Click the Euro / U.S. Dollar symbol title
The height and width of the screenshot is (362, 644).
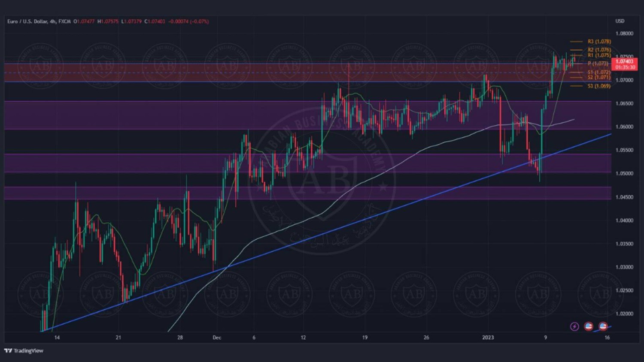(27, 21)
